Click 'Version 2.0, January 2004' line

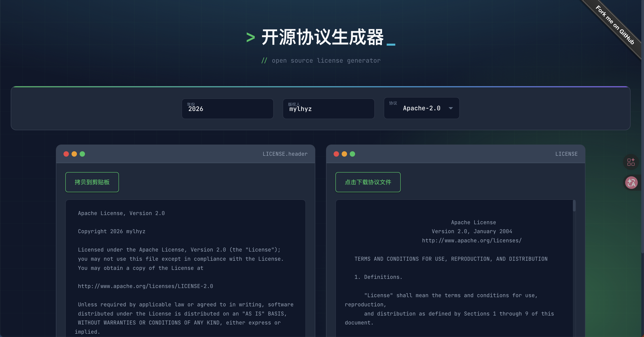coord(472,231)
